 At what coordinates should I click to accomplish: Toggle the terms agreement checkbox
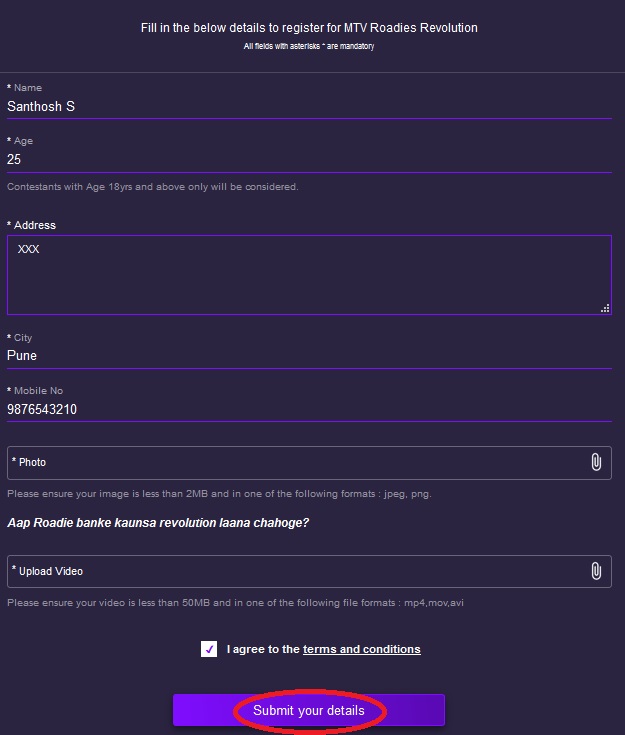(x=209, y=649)
